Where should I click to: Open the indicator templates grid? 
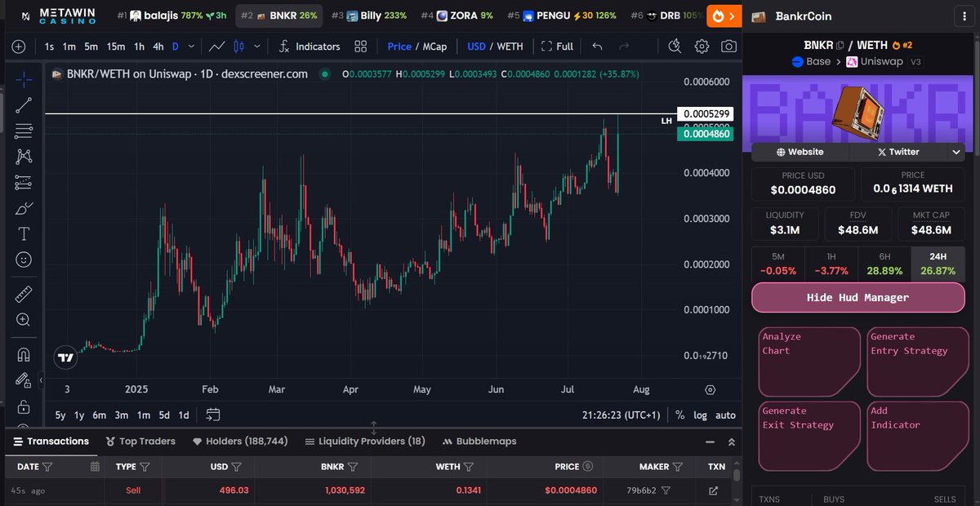pyautogui.click(x=359, y=47)
